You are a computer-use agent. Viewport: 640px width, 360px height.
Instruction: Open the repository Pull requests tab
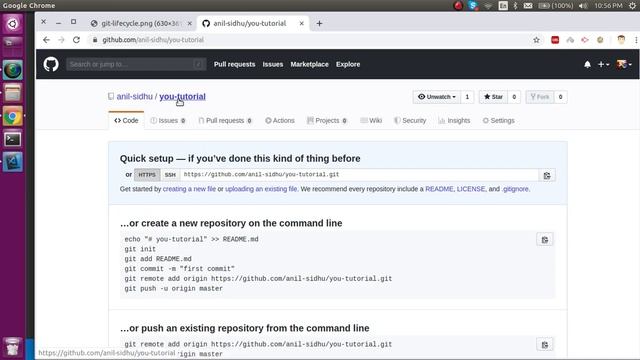point(225,121)
